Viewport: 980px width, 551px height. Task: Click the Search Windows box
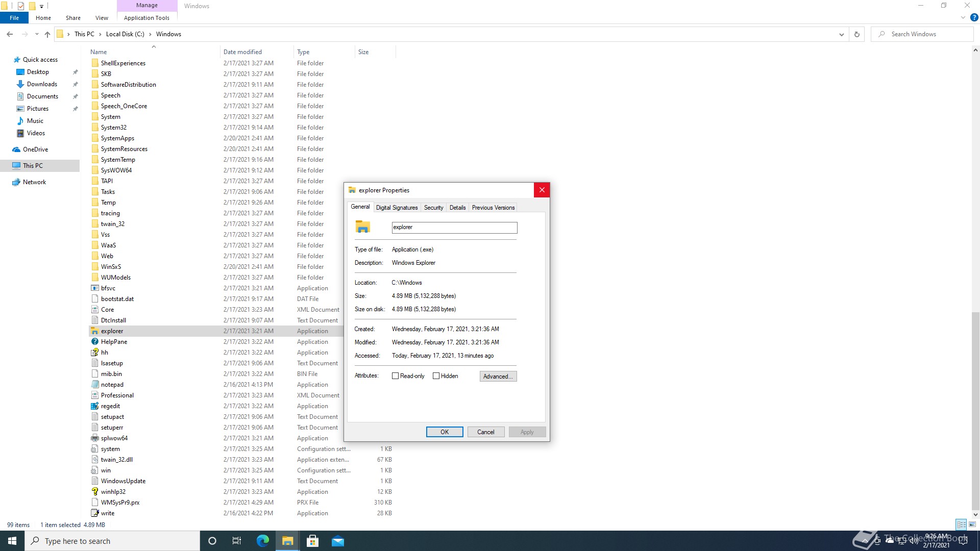tap(923, 34)
